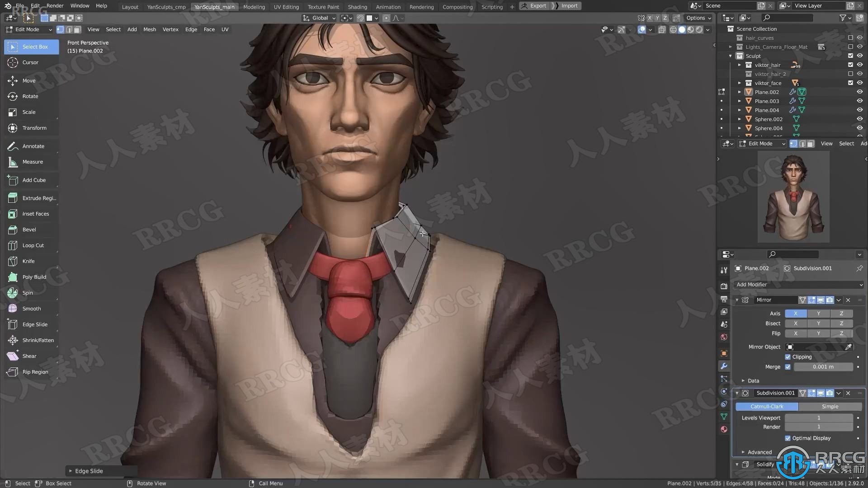Image resolution: width=868 pixels, height=488 pixels.
Task: Open the Options dropdown
Action: click(698, 18)
